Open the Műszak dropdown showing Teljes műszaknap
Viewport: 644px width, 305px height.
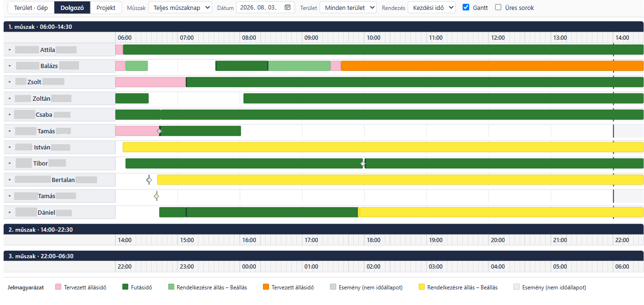[x=180, y=8]
